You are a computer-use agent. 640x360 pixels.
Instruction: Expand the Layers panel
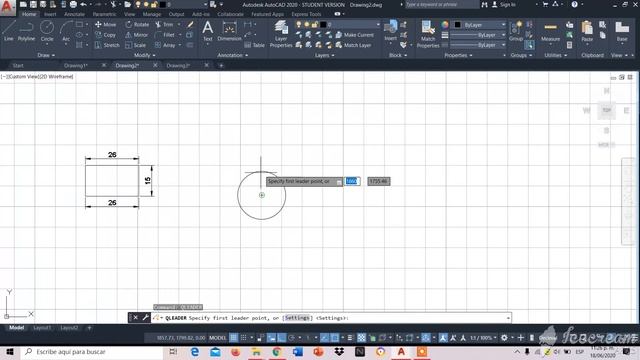coord(324,55)
